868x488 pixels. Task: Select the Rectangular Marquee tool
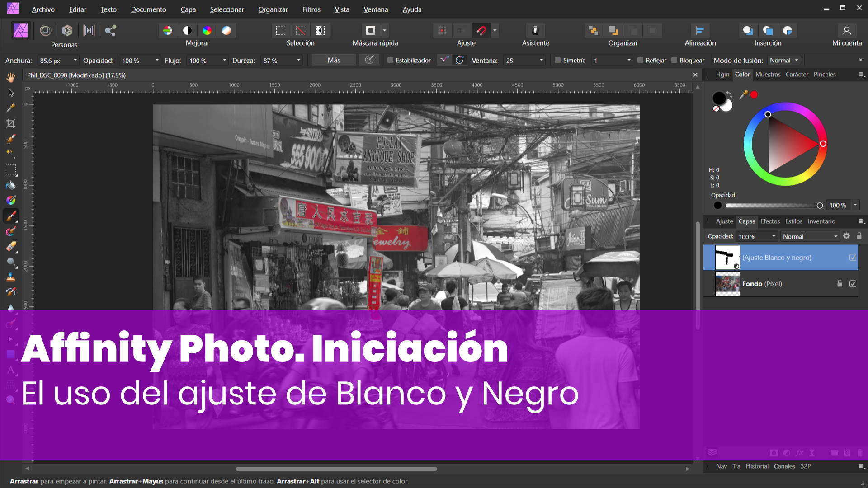[11, 170]
